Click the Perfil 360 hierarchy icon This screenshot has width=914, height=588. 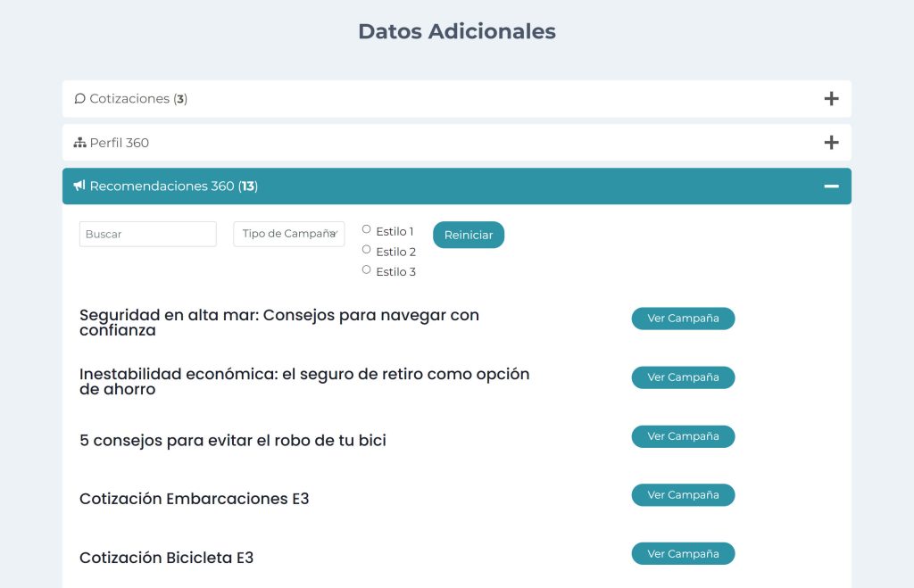(79, 143)
